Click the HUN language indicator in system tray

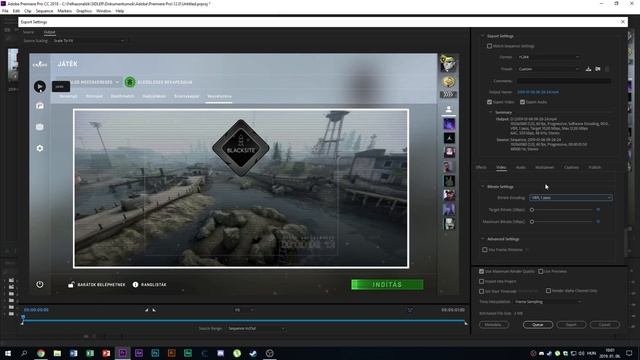click(591, 353)
